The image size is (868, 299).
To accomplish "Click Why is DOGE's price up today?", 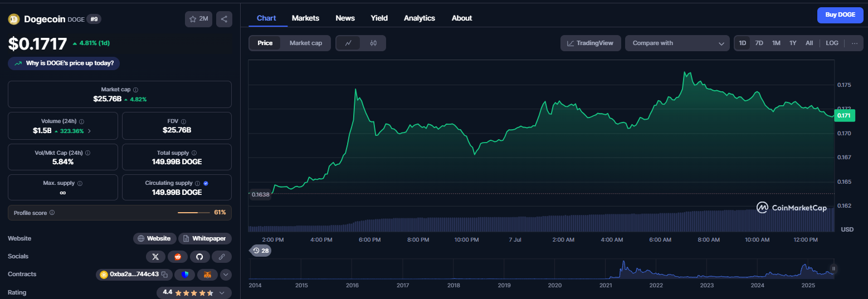I will (x=64, y=63).
